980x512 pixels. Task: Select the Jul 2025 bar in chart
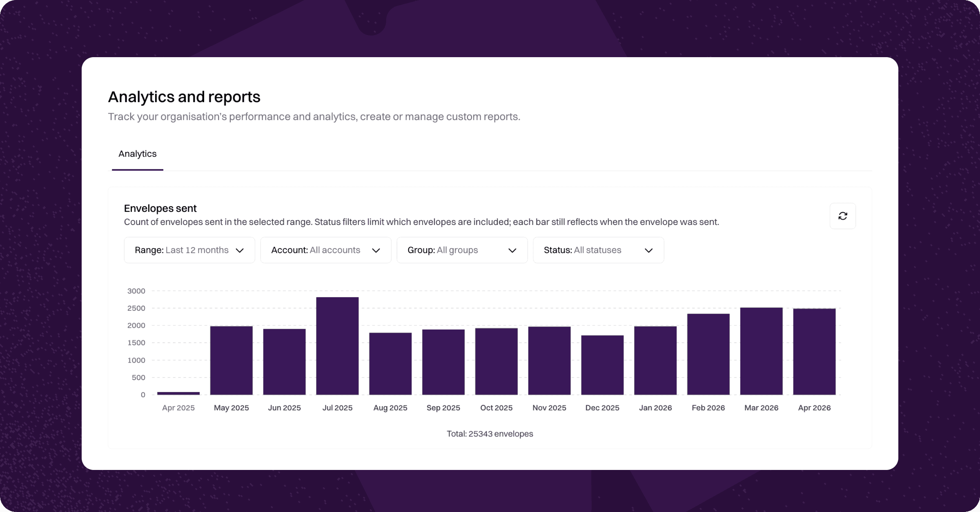[337, 346]
